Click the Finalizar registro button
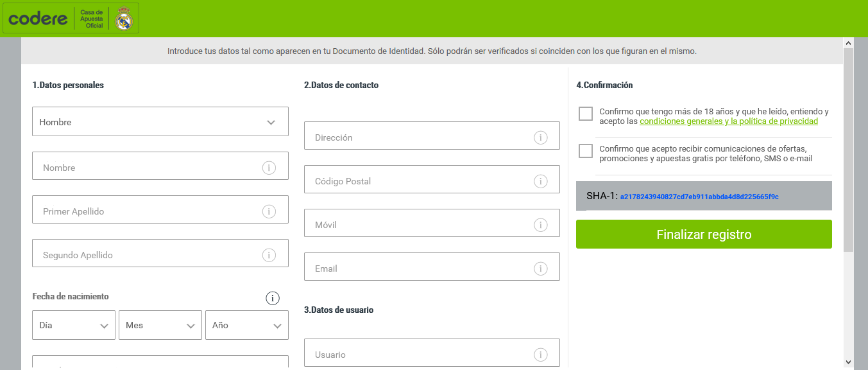Viewport: 868px width, 370px height. tap(704, 234)
